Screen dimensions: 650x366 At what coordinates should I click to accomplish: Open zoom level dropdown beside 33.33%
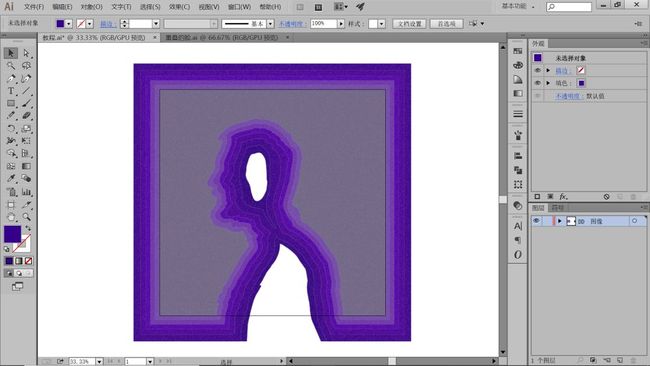pyautogui.click(x=99, y=362)
